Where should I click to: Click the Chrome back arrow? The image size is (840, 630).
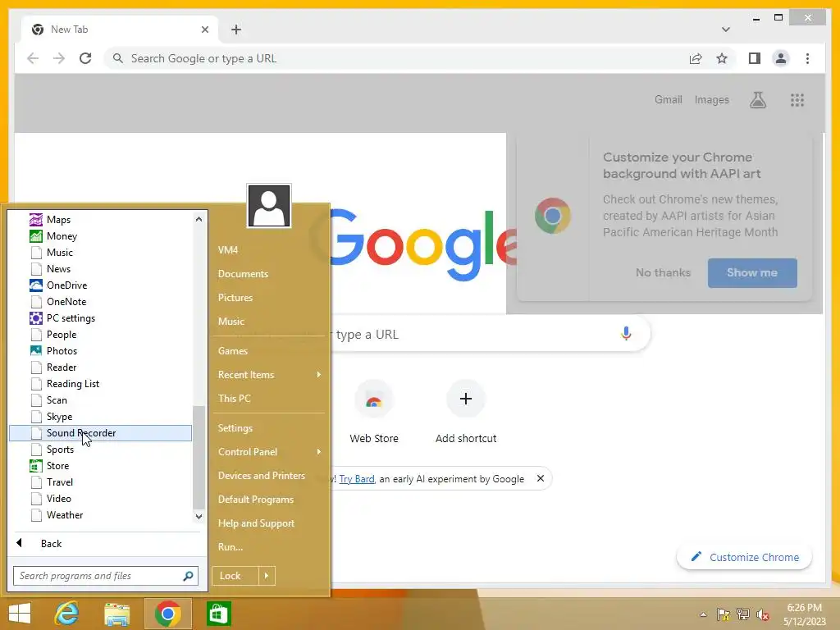click(x=33, y=58)
